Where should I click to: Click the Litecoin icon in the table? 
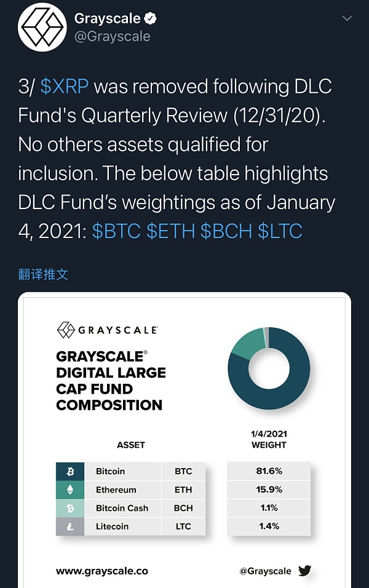click(x=69, y=526)
